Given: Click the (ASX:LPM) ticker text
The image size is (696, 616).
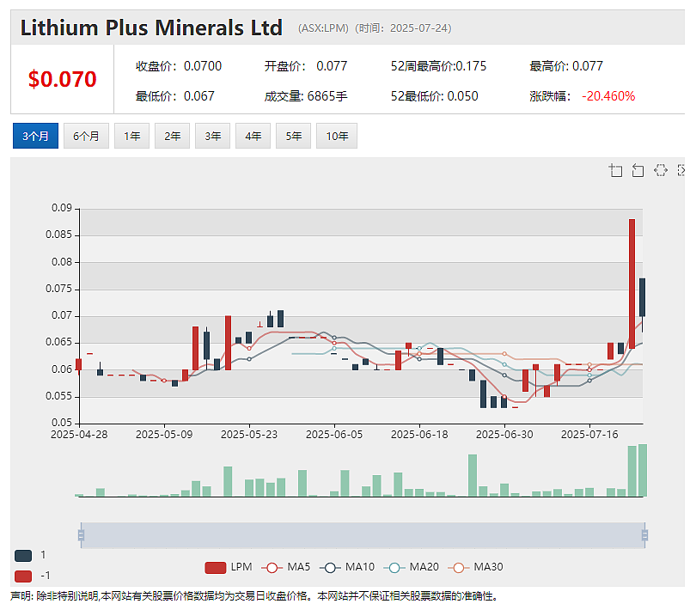Looking at the screenshot, I should (324, 28).
